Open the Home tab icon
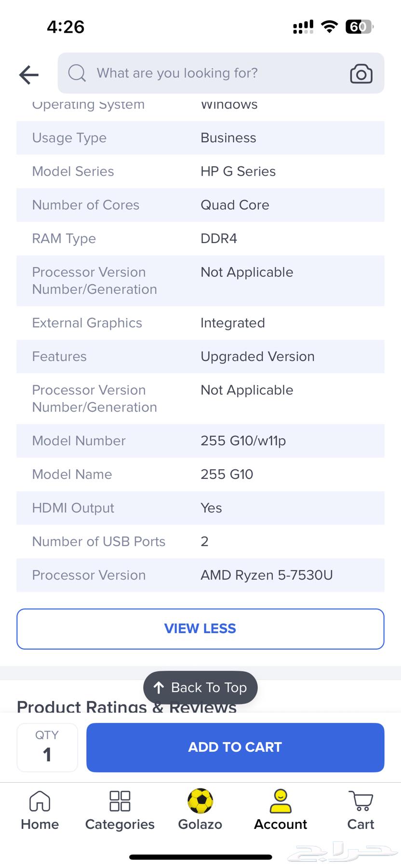The width and height of the screenshot is (401, 868). [x=40, y=801]
